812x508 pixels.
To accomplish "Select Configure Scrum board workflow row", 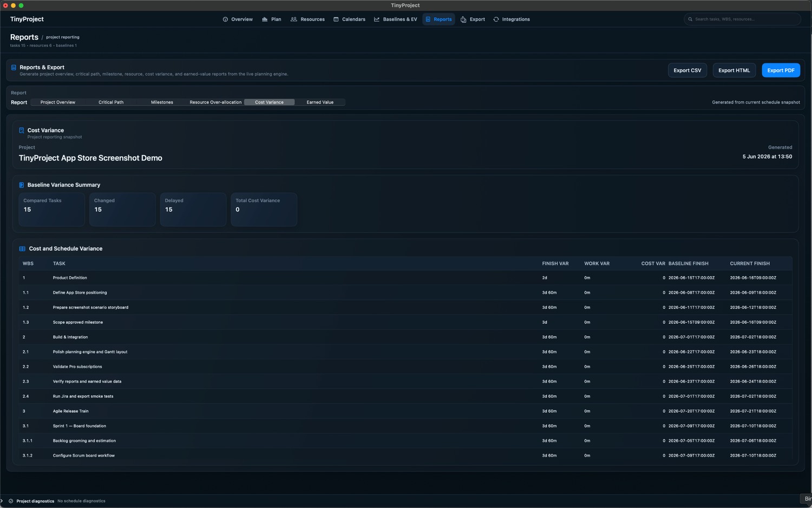I will click(x=405, y=455).
